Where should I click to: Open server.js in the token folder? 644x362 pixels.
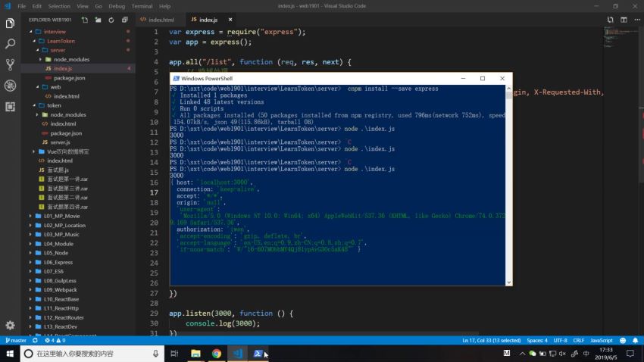tap(60, 142)
